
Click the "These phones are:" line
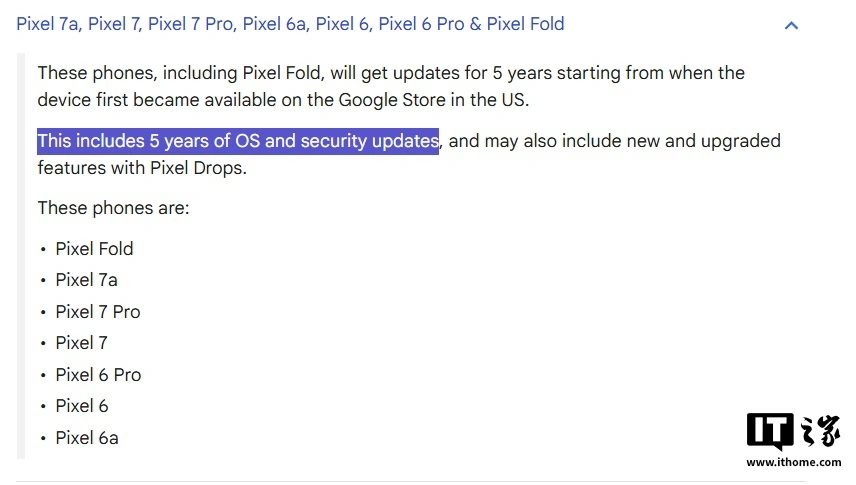pos(113,208)
